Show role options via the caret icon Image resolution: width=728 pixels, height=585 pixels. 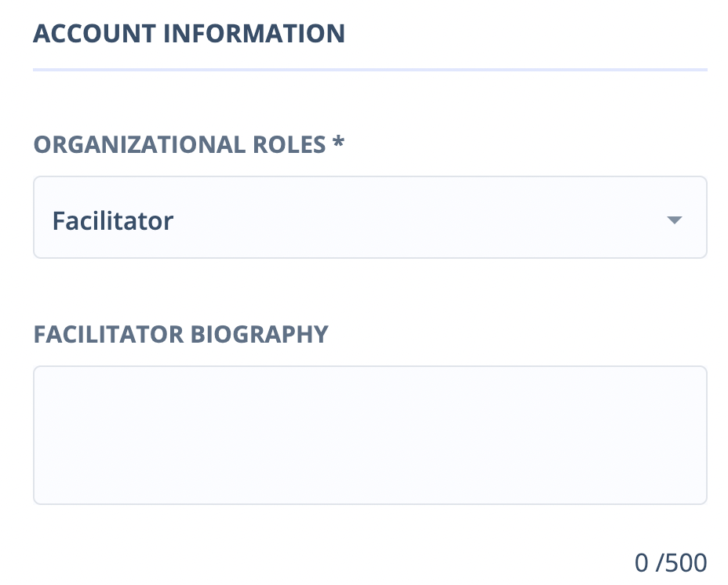[x=674, y=220]
